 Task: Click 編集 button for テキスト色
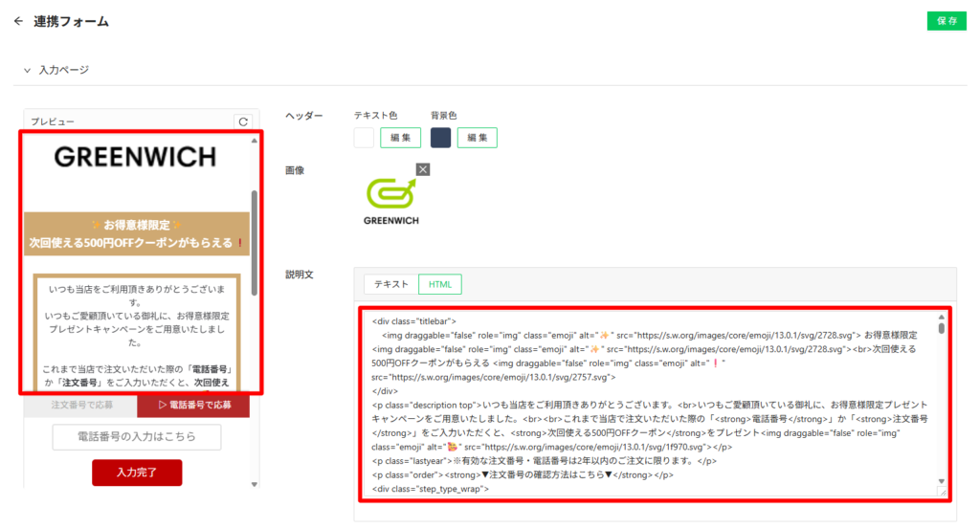pos(401,138)
